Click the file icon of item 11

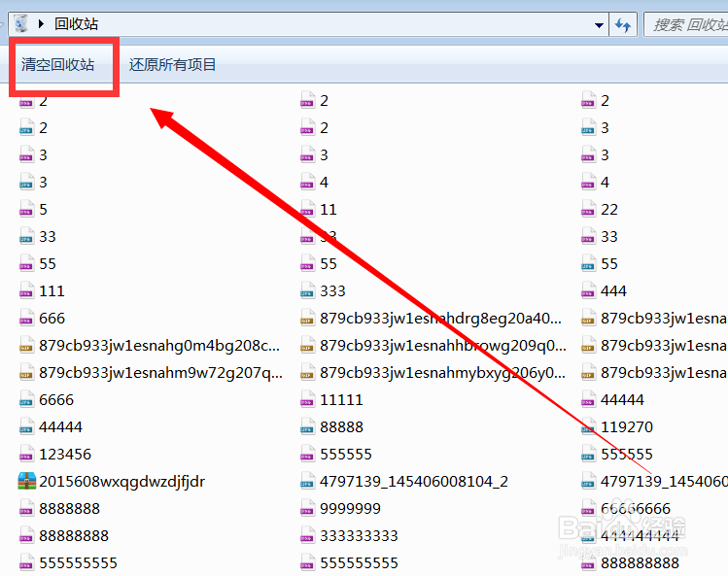307,210
